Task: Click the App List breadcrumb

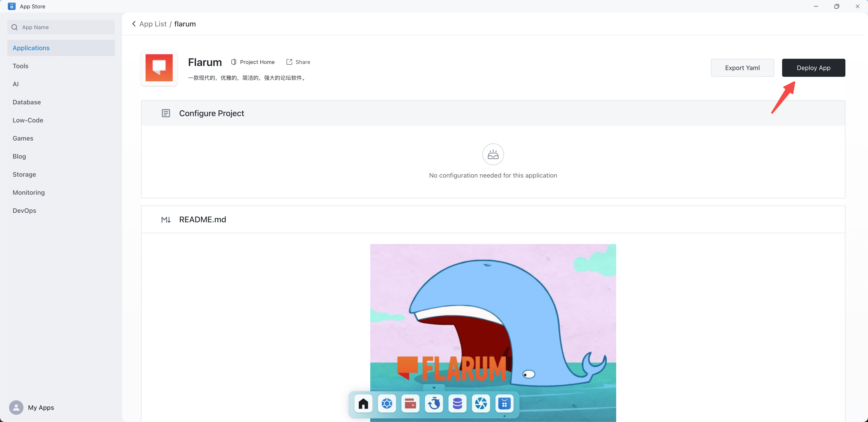Action: (153, 24)
